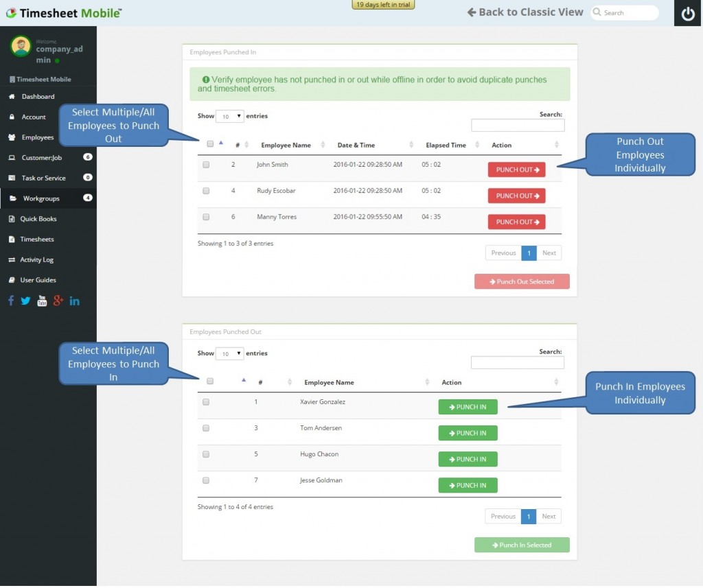The height and width of the screenshot is (588, 703).
Task: Punch in Tom Andersen
Action: (x=468, y=433)
